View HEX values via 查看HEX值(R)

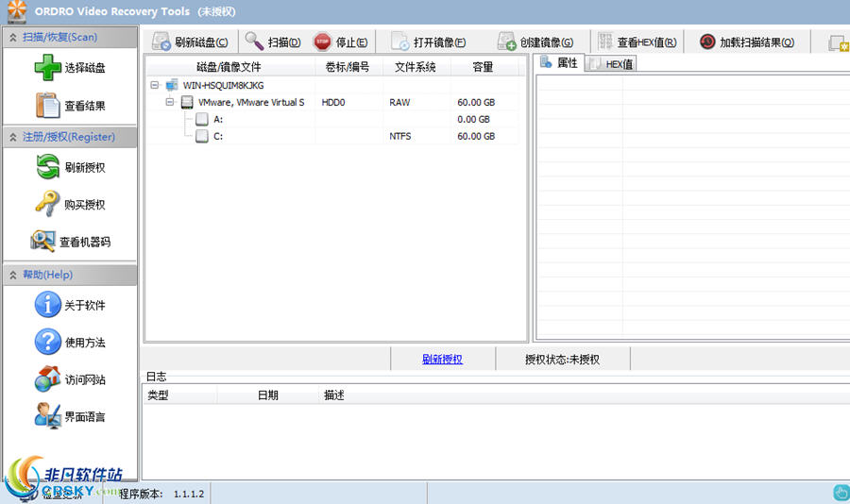[x=605, y=42]
